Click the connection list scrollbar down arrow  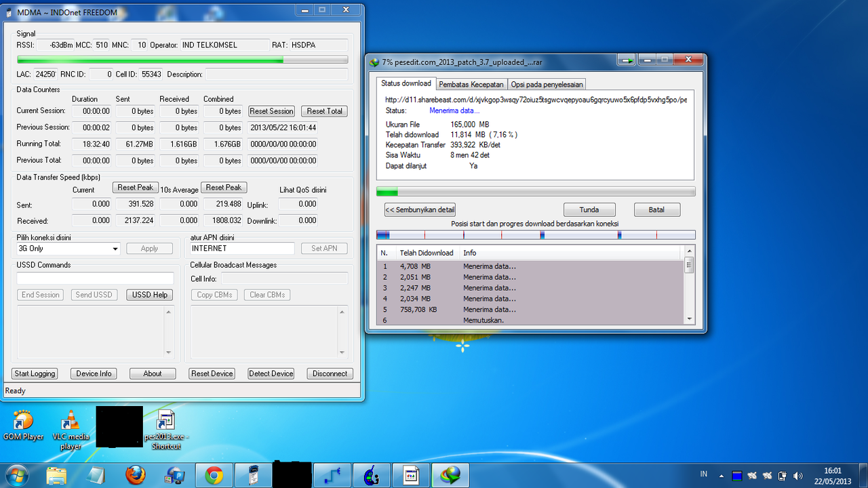tap(690, 319)
